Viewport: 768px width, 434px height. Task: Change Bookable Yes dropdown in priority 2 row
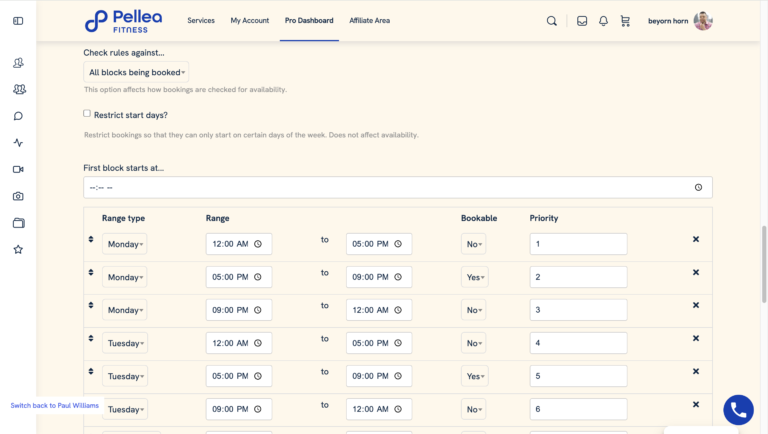[475, 277]
